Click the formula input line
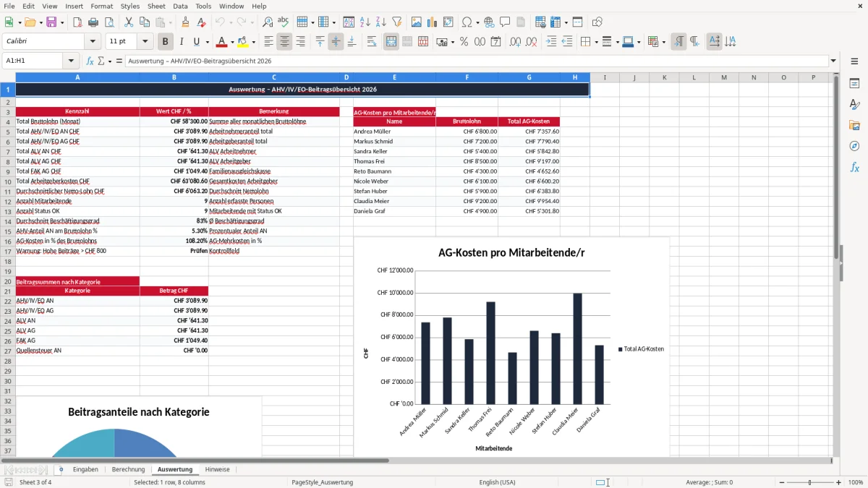The height and width of the screenshot is (488, 868). click(477, 61)
